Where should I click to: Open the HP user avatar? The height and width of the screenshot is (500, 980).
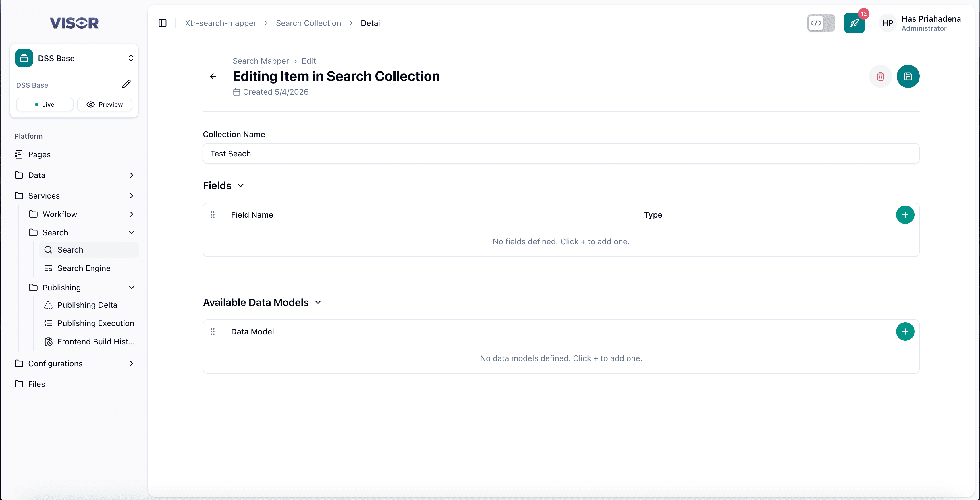tap(888, 23)
